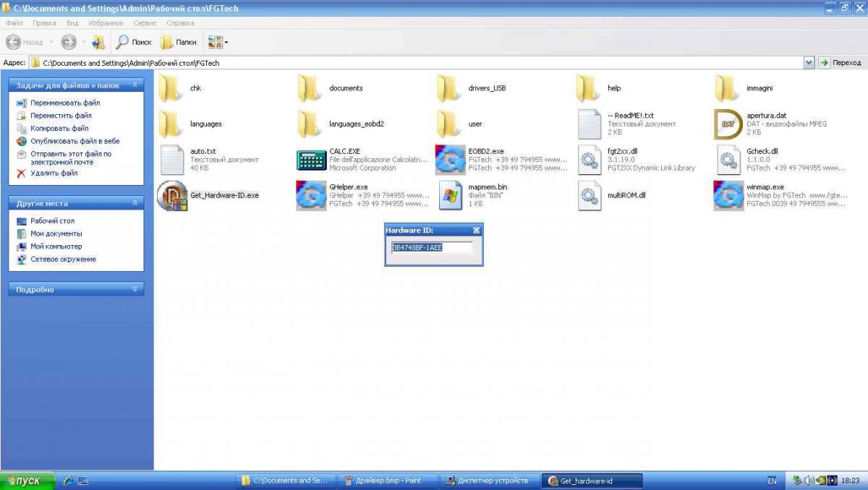
Task: Open the languages_eobd2 folder
Action: [x=311, y=124]
